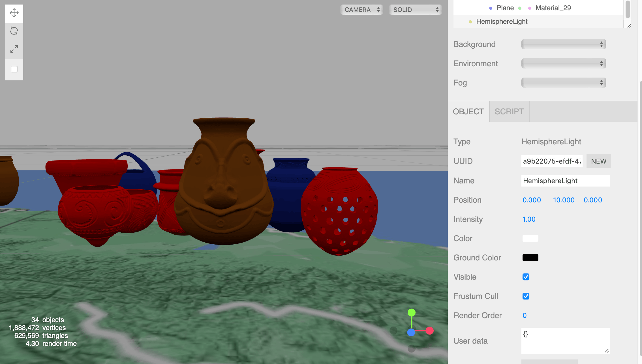Select Position Y value 10.000
Screen dimensions: 642x364
tap(564, 200)
